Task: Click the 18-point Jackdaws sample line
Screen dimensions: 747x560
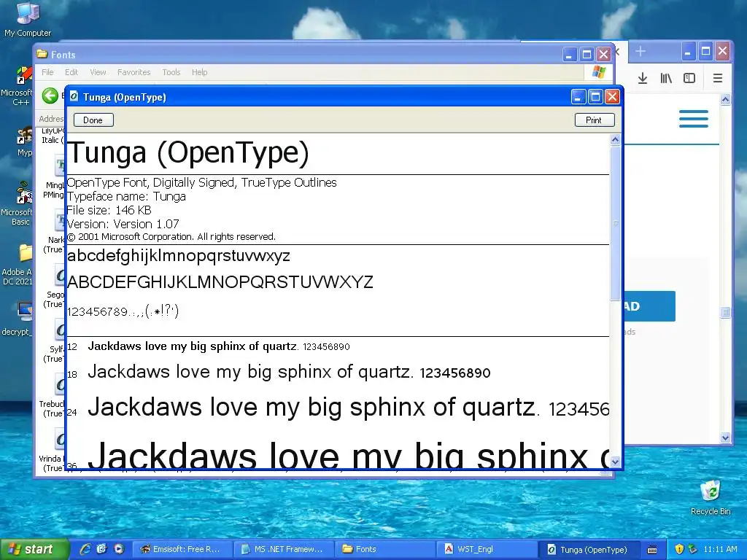Action: 289,371
